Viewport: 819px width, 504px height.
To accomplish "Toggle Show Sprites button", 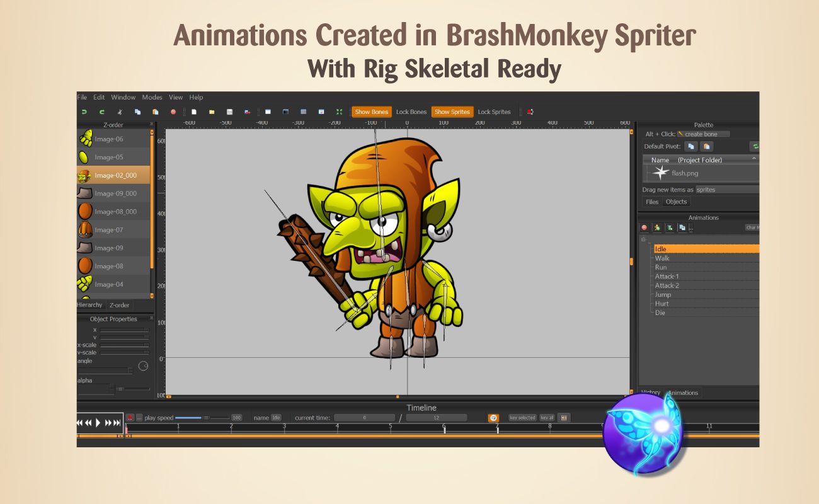I will 452,112.
